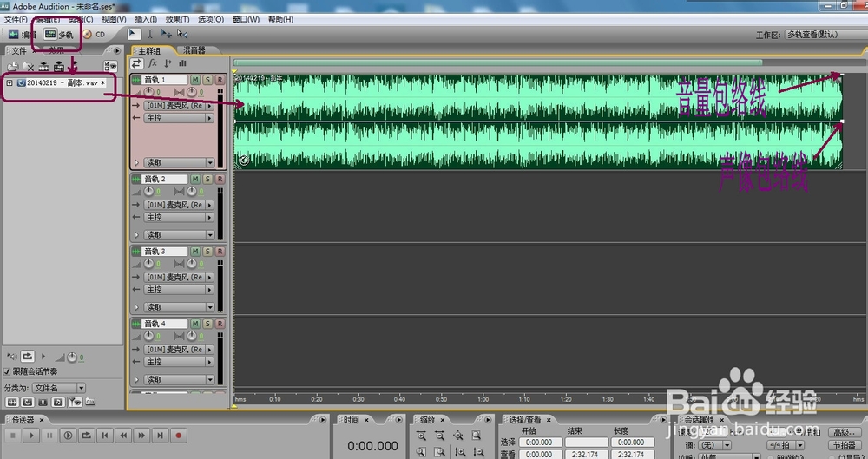This screenshot has width=868, height=459.
Task: Expand track 1 automation lanes triangle
Action: [x=137, y=163]
